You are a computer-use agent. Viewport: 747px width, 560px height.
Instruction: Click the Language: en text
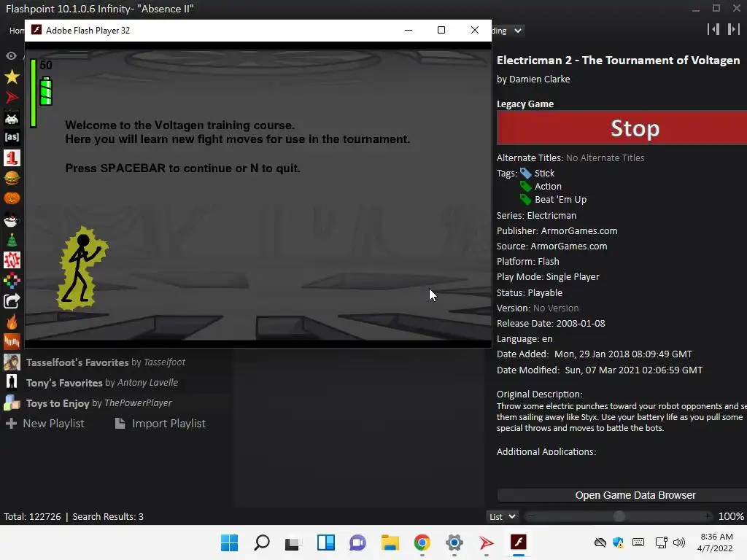[525, 338]
